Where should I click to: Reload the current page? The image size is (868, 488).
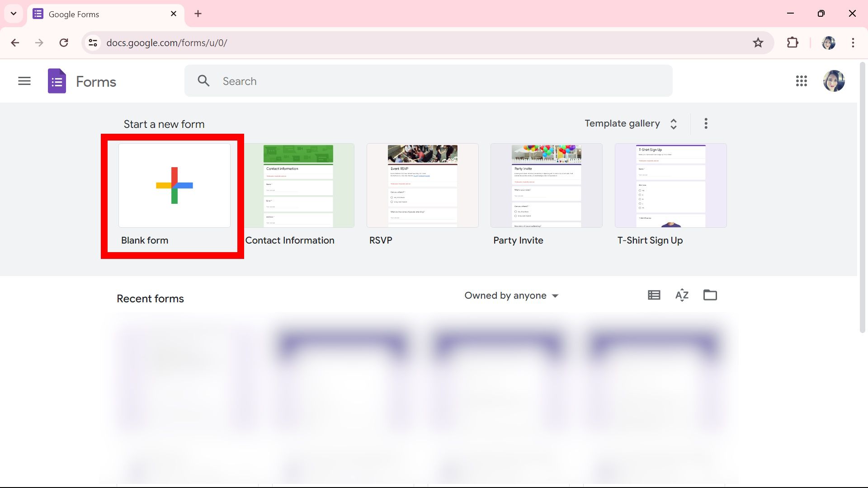(x=64, y=42)
